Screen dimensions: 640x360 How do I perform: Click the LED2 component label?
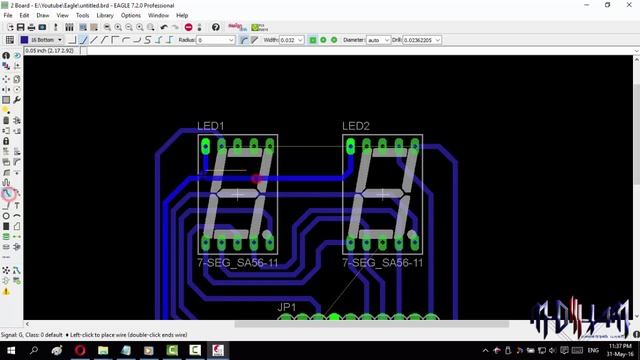[x=356, y=126]
